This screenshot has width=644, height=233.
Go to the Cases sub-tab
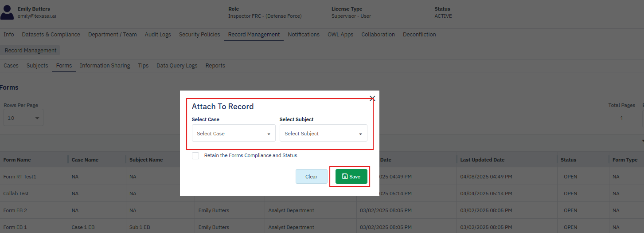(x=11, y=66)
